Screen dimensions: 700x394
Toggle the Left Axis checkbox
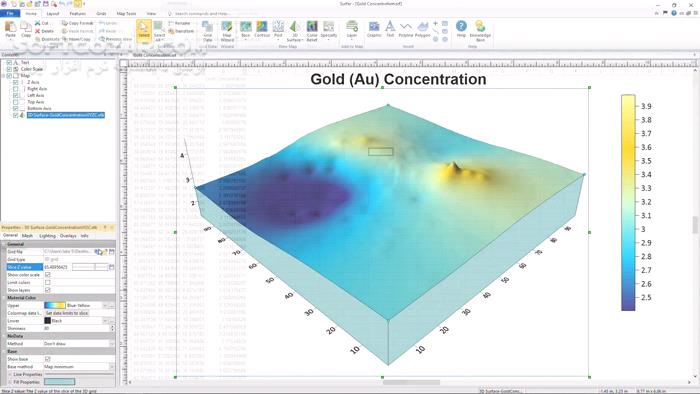tap(16, 95)
